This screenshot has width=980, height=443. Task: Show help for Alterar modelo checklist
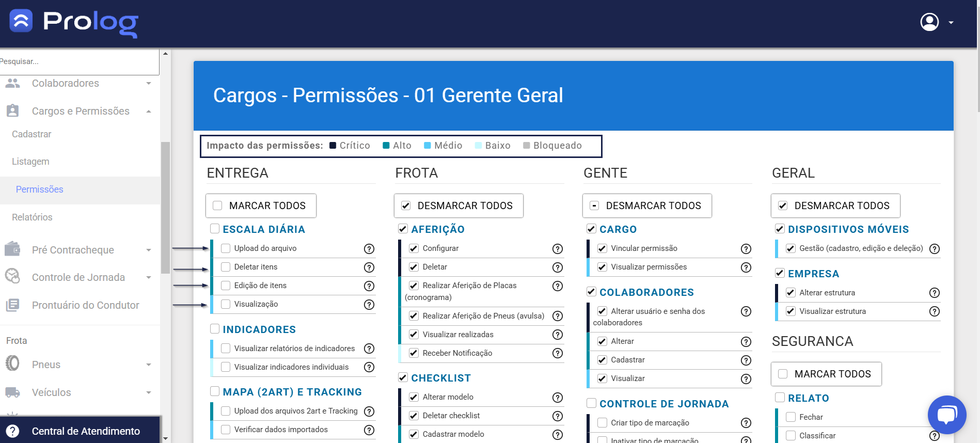558,398
